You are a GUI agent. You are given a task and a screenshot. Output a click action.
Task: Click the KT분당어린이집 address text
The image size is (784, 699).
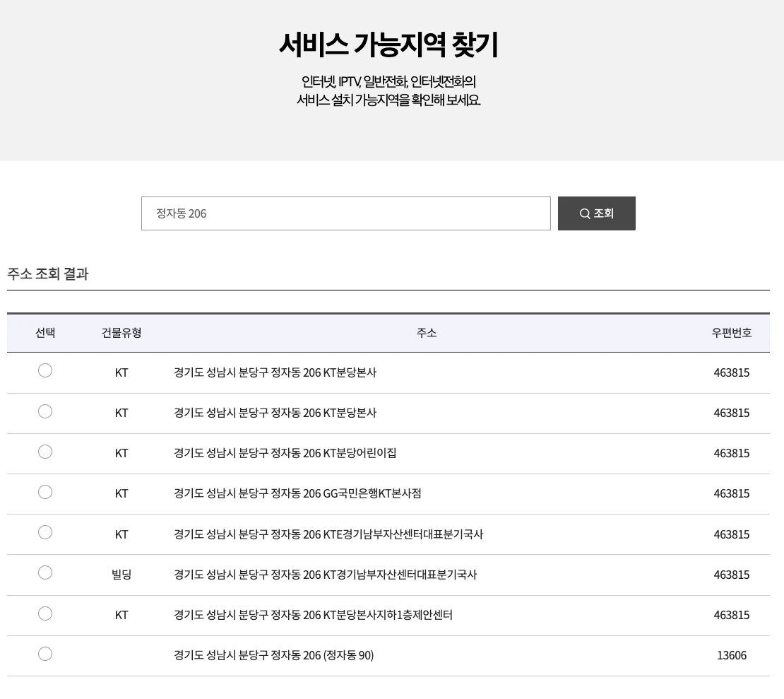(x=285, y=453)
